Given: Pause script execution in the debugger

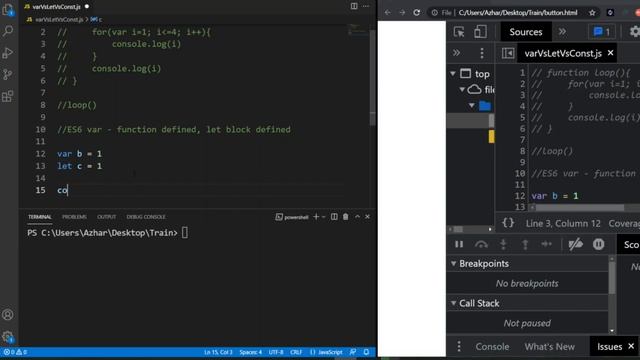Looking at the screenshot, I should tap(459, 244).
